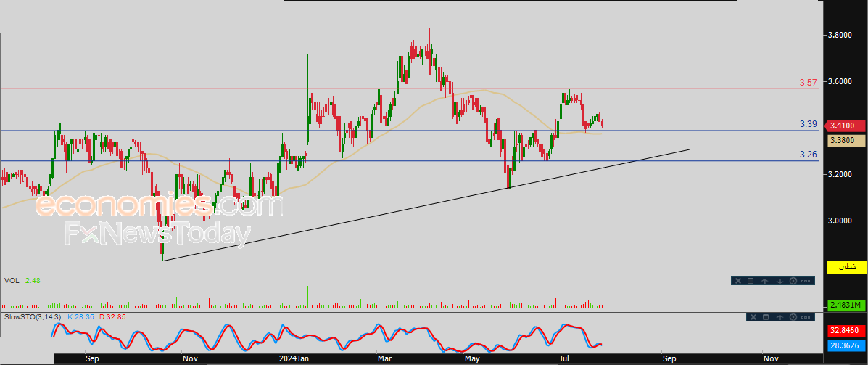
Task: Open VOL indicator settings gear
Action: point(793,281)
